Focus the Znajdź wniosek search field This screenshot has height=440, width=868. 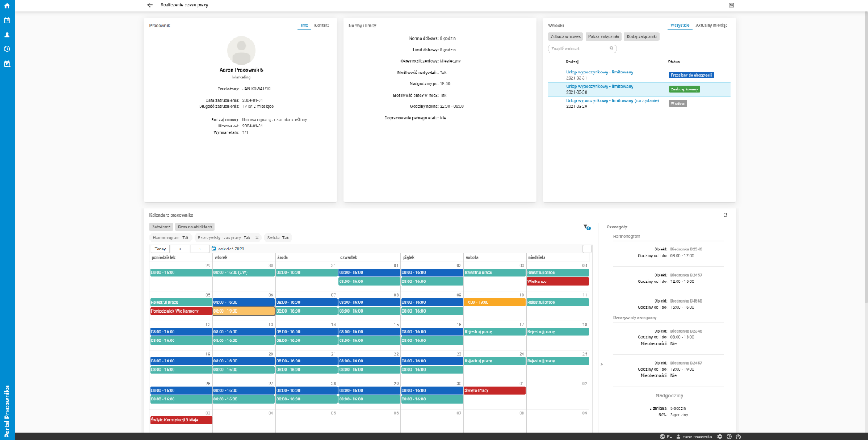(582, 48)
